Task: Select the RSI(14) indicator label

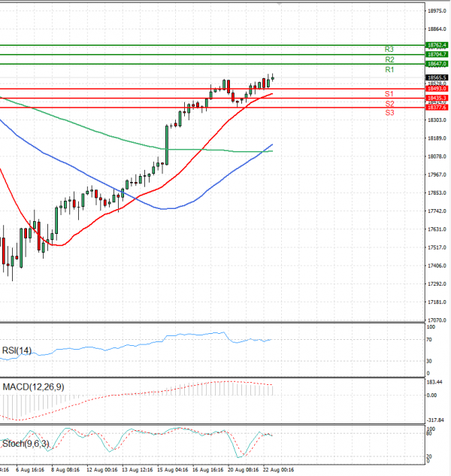Action: pos(17,350)
